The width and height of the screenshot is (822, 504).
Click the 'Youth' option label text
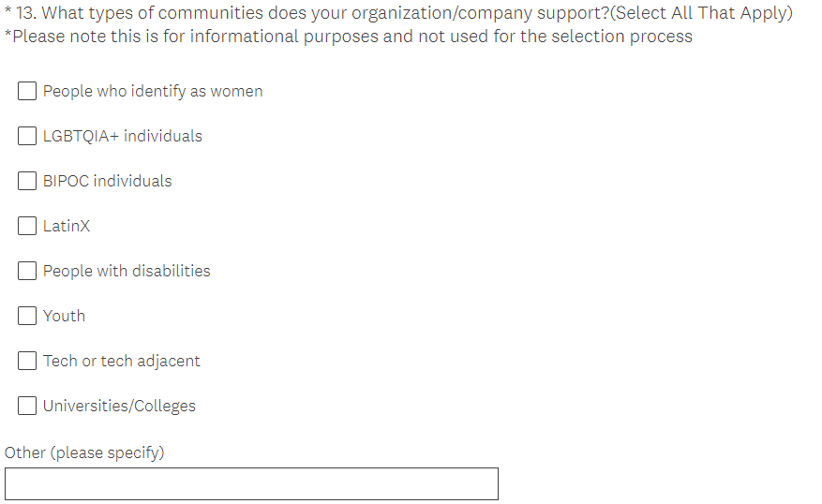tap(64, 316)
